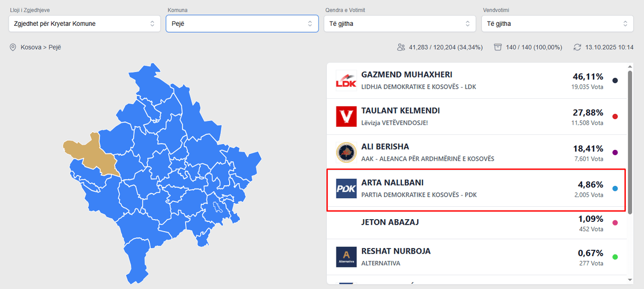Click the PDK party logo
Viewport: 644px width, 289px height.
(346, 189)
